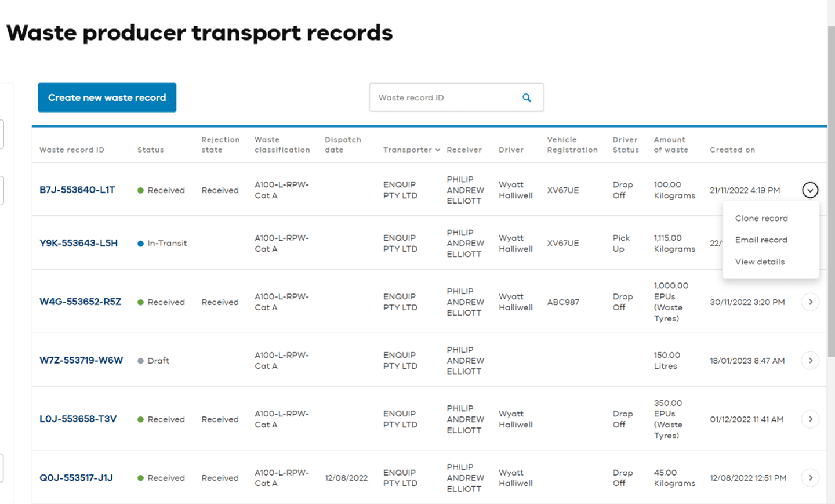Click the Status column header
Image resolution: width=835 pixels, height=504 pixels.
click(x=151, y=150)
